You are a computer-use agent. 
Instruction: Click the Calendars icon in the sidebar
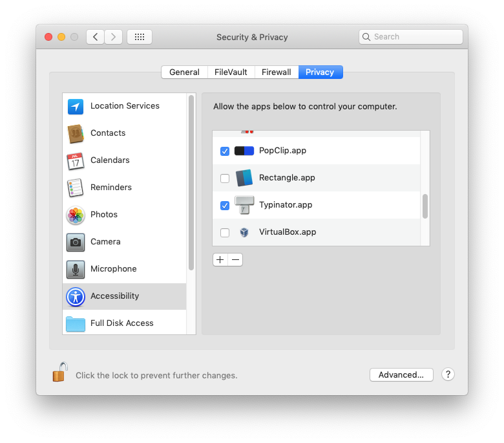pos(76,161)
